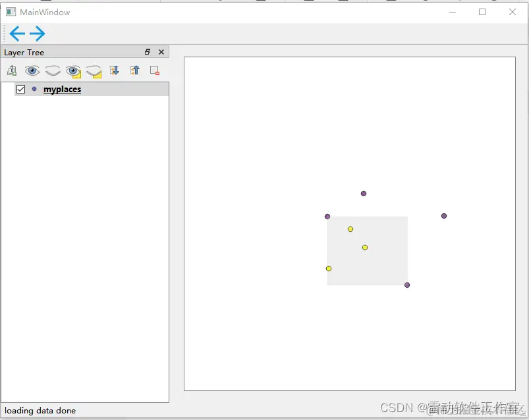Float the Layer Tree dock panel
Image resolution: width=529 pixels, height=420 pixels.
point(148,52)
